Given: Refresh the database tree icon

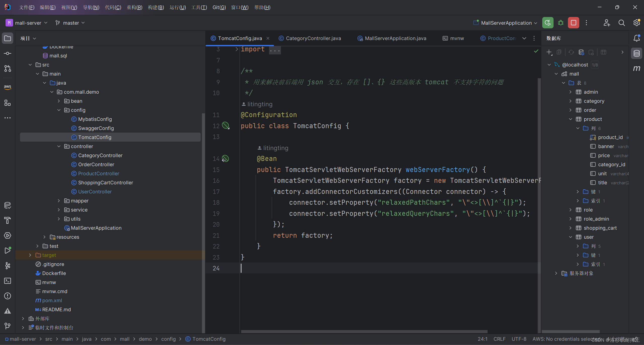Looking at the screenshot, I should tap(571, 52).
